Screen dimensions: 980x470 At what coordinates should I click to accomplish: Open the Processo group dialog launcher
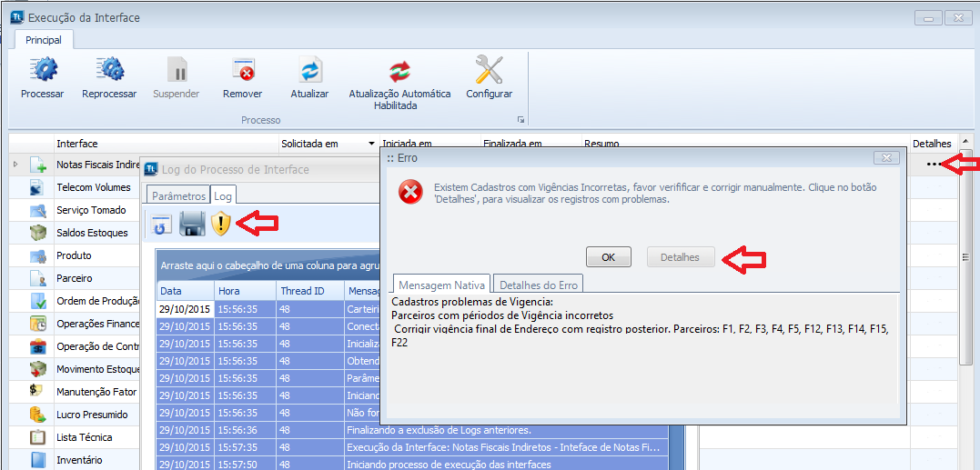520,121
